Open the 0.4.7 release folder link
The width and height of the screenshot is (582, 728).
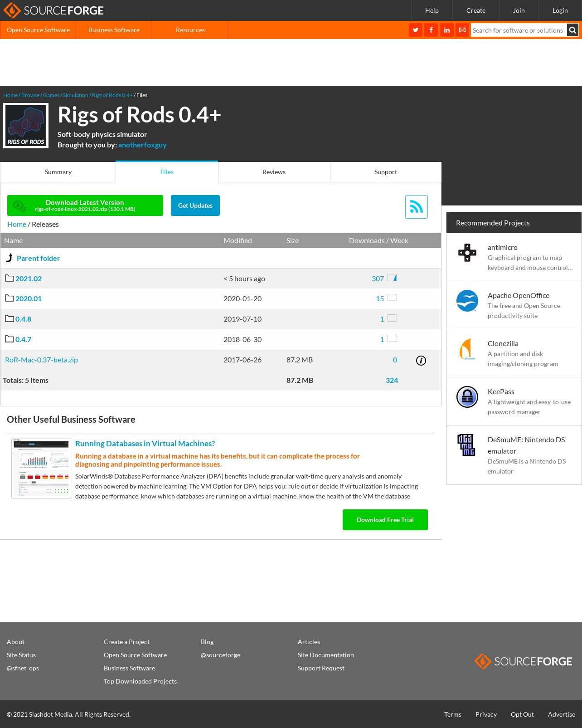(x=24, y=339)
